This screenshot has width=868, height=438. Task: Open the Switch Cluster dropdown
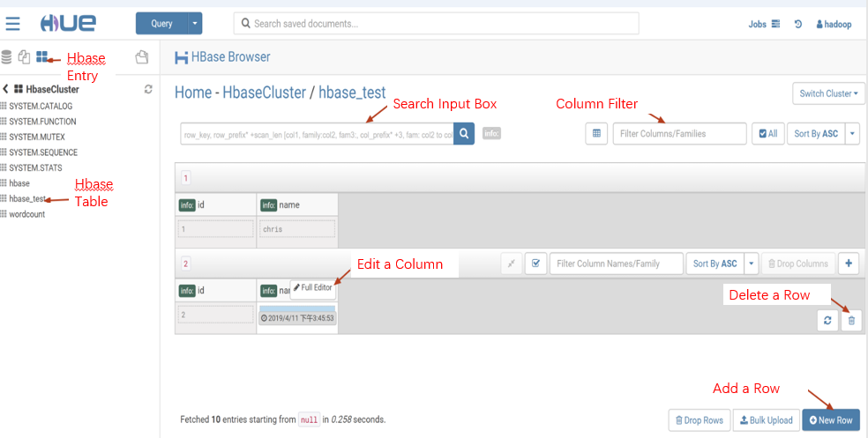point(828,93)
